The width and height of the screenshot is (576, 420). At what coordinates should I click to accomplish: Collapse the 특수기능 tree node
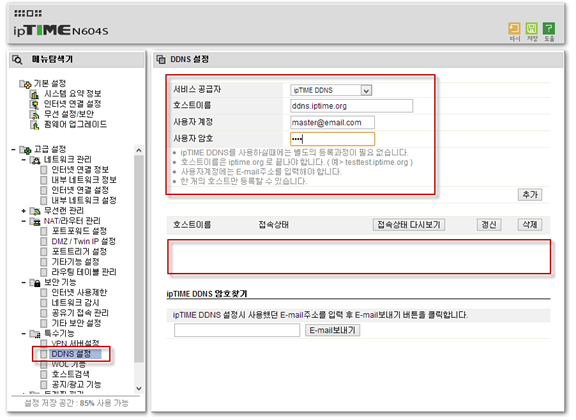coord(24,334)
